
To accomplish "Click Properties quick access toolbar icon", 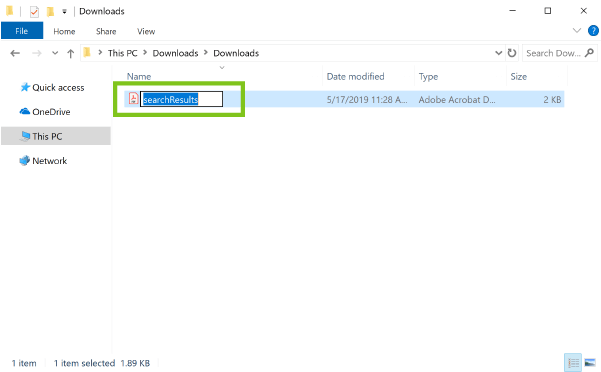I will [x=34, y=12].
